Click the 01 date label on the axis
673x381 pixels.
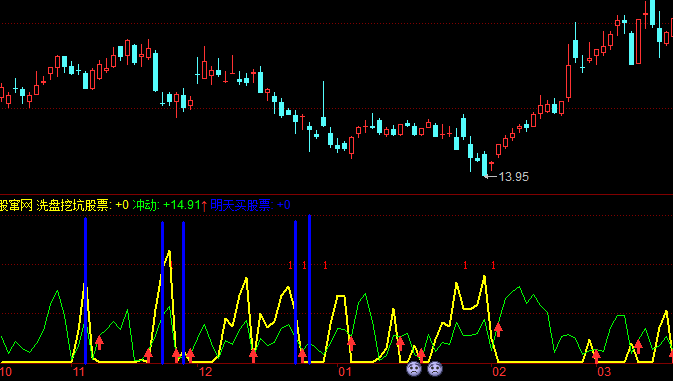point(345,372)
